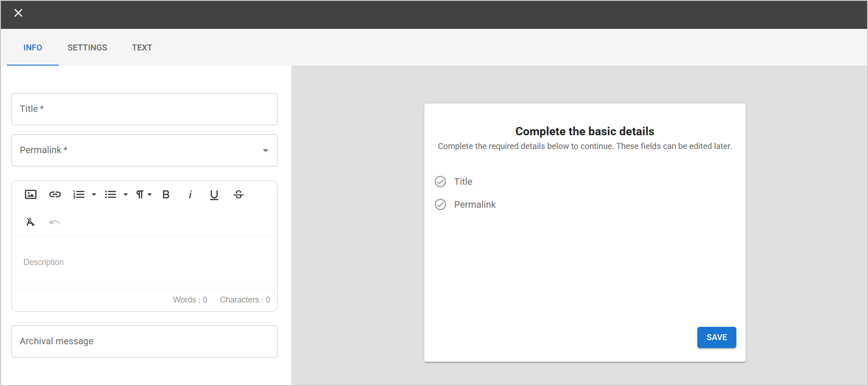The width and height of the screenshot is (868, 386).
Task: Insert a hyperlink using the link icon
Action: [x=55, y=194]
